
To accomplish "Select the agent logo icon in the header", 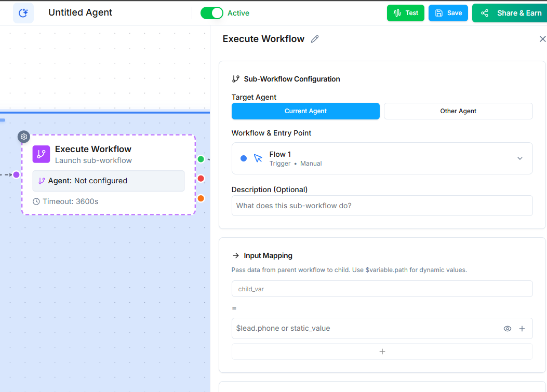I will point(23,12).
